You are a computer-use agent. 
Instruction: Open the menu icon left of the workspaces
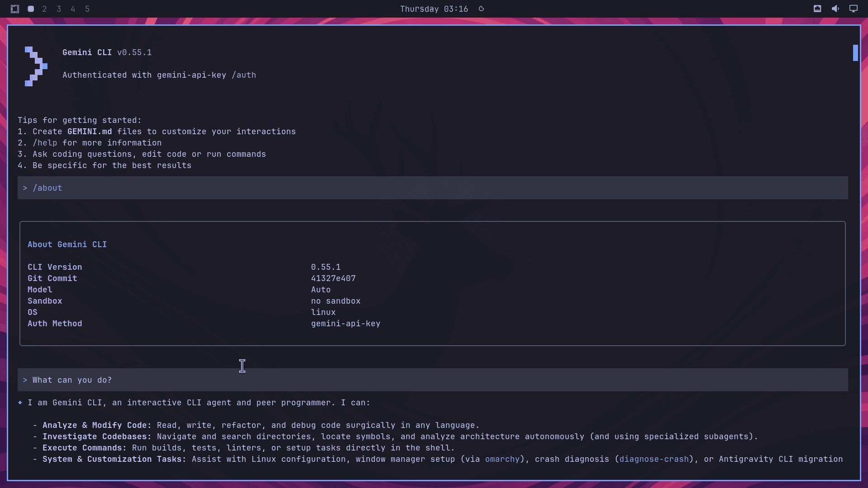coord(15,9)
